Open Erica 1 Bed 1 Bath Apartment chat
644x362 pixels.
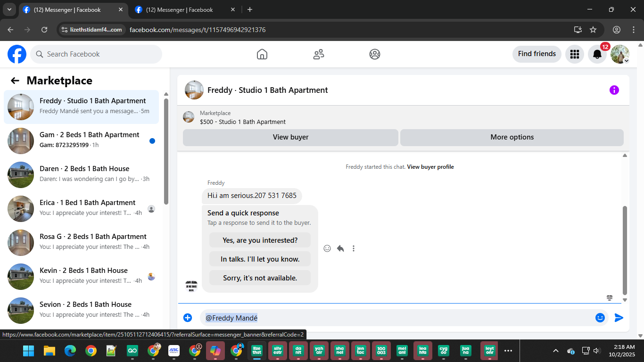click(81, 209)
